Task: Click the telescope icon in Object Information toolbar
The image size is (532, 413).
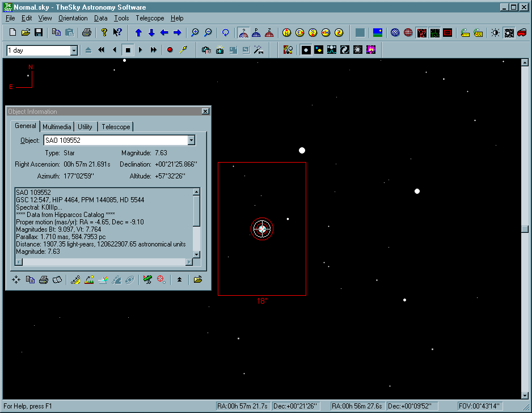Action: [147, 280]
